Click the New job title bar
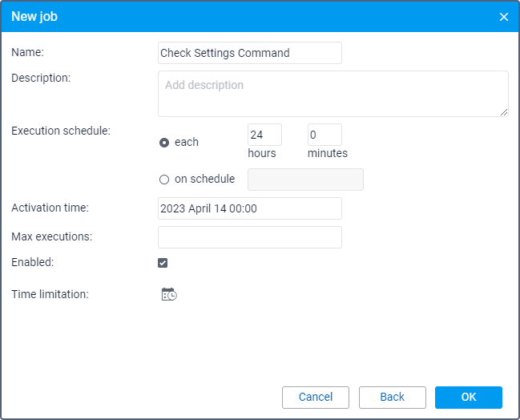Viewport: 520px width, 420px height. click(x=240, y=17)
